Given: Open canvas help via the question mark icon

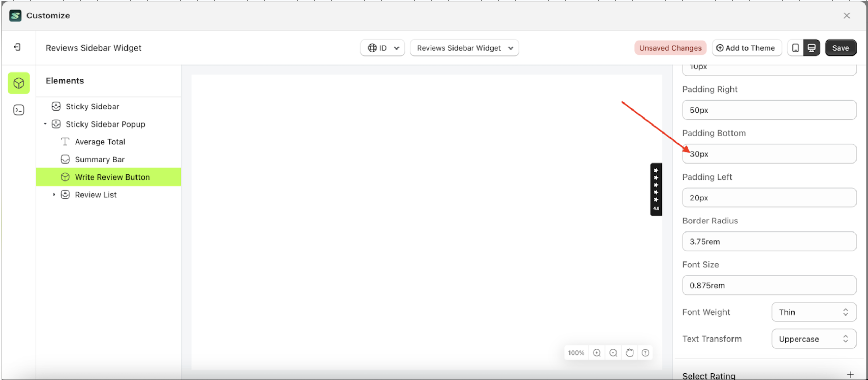Looking at the screenshot, I should [x=645, y=353].
